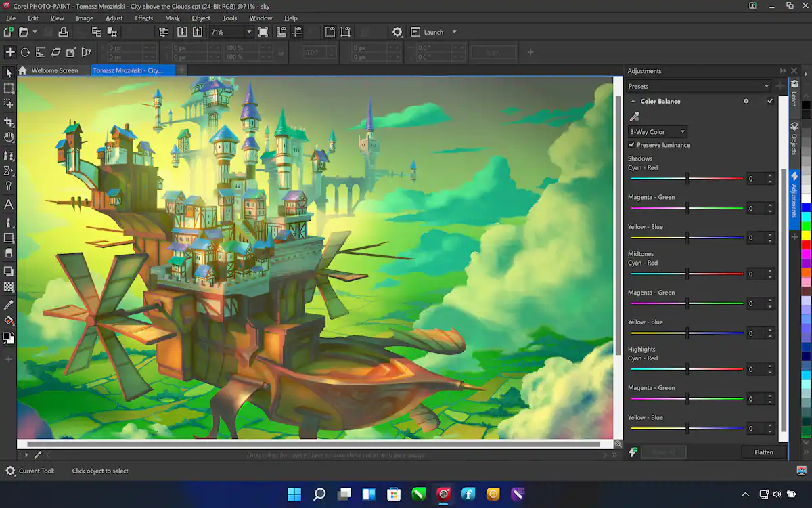Select the Fill bucket tool
Screen dimensions: 812x508
coord(9,320)
